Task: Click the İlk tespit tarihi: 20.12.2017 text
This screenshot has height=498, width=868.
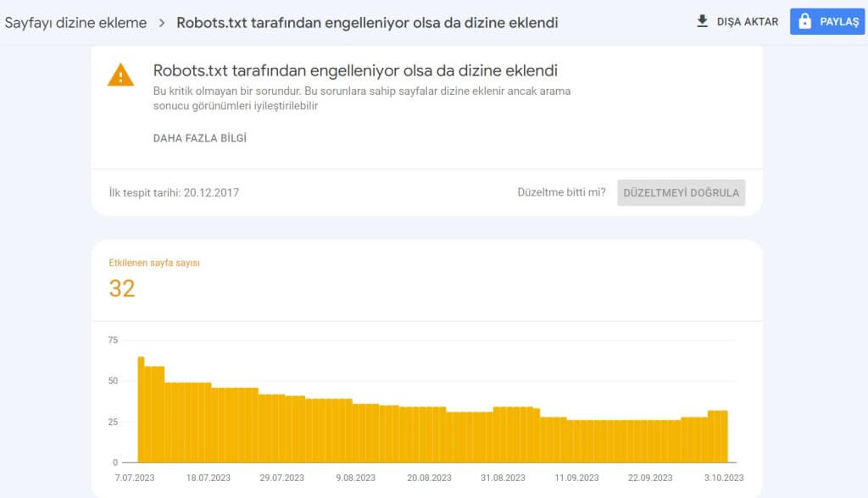Action: pos(174,192)
